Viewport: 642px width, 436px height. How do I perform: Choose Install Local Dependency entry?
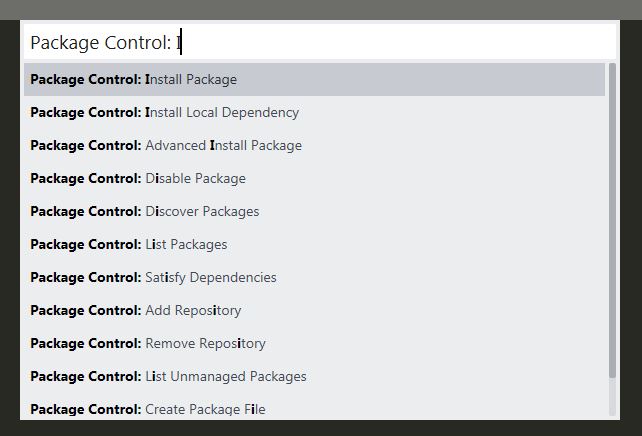coord(221,112)
